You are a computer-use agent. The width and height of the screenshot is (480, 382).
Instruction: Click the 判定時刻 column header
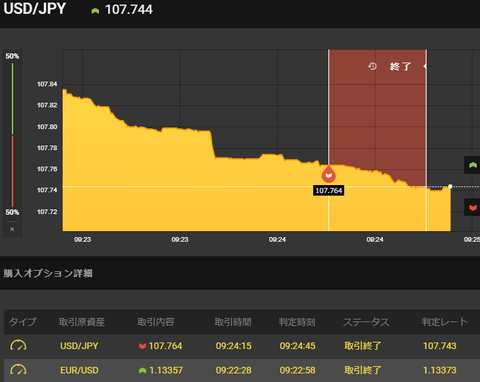pyautogui.click(x=297, y=322)
